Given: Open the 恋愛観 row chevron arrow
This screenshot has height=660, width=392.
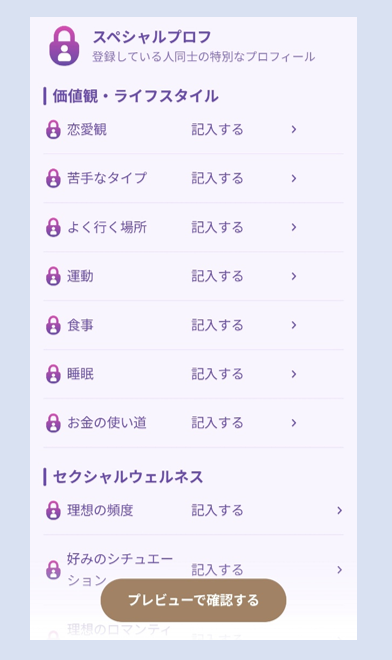Looking at the screenshot, I should 294,130.
